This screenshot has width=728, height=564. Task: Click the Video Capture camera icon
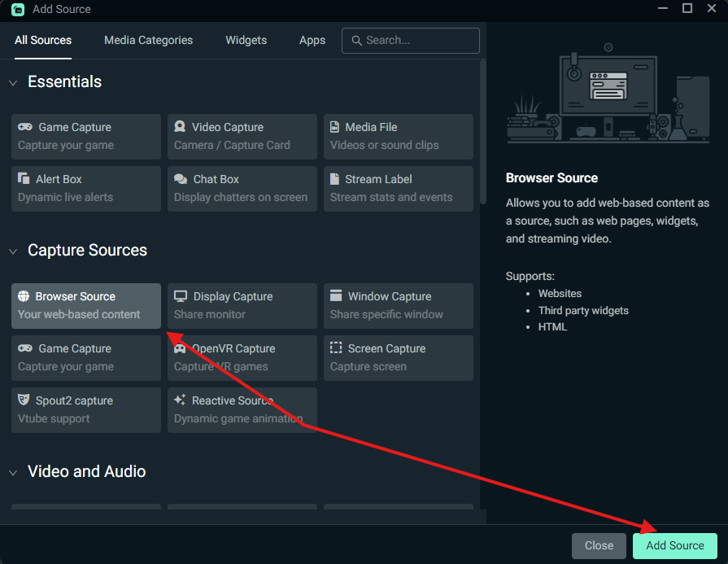point(180,127)
